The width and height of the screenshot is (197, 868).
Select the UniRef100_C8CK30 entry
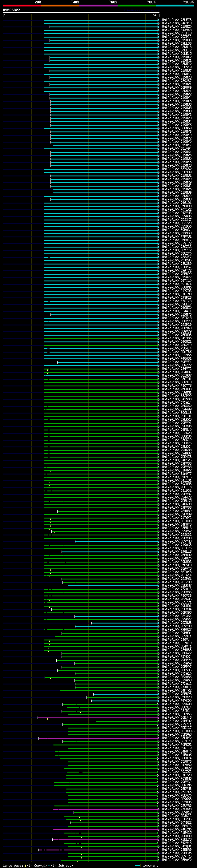[177, 436]
